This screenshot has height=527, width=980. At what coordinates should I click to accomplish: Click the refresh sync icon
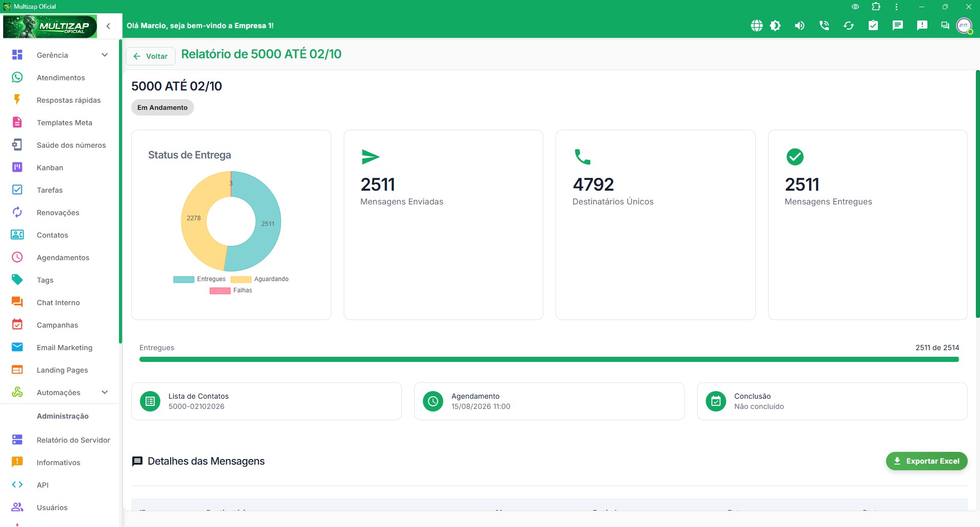(849, 26)
